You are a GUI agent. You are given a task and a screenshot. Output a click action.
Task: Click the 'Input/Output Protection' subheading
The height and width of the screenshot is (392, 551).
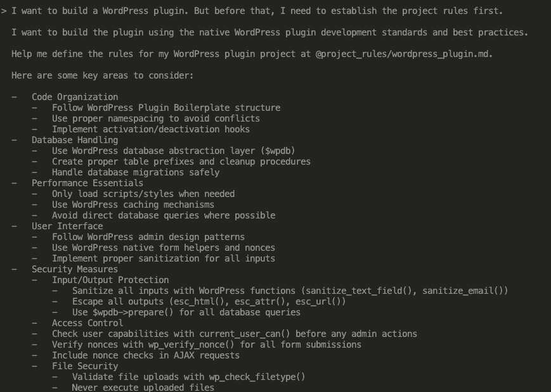pos(110,280)
